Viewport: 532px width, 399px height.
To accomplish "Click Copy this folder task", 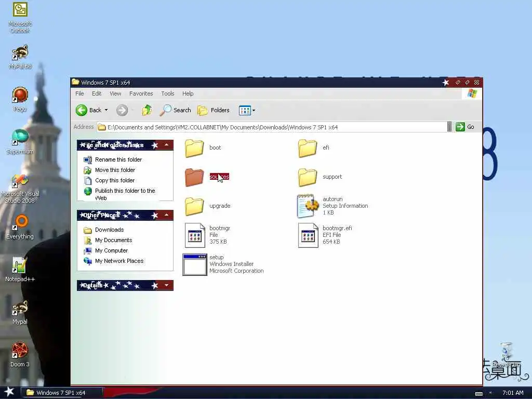I will 115,180.
